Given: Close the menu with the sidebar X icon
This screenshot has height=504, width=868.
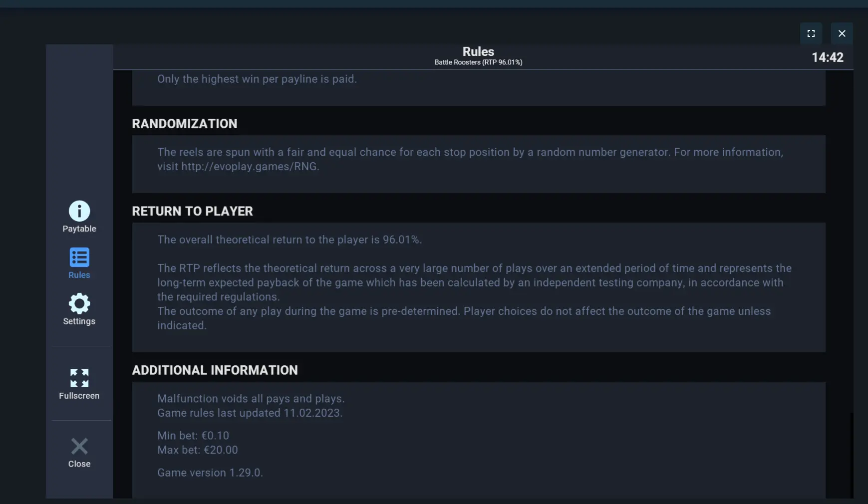Looking at the screenshot, I should click(79, 446).
